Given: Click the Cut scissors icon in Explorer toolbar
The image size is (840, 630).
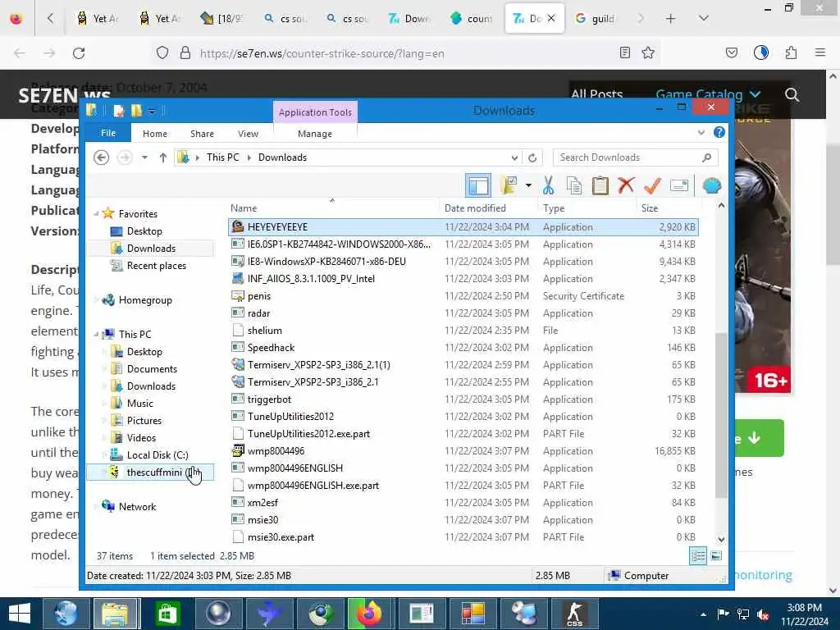Looking at the screenshot, I should click(x=548, y=186).
